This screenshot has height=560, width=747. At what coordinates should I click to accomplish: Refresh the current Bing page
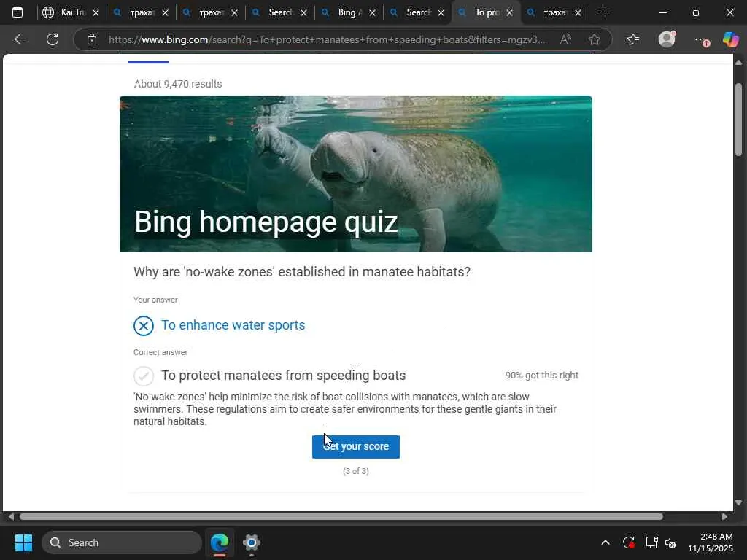[53, 39]
